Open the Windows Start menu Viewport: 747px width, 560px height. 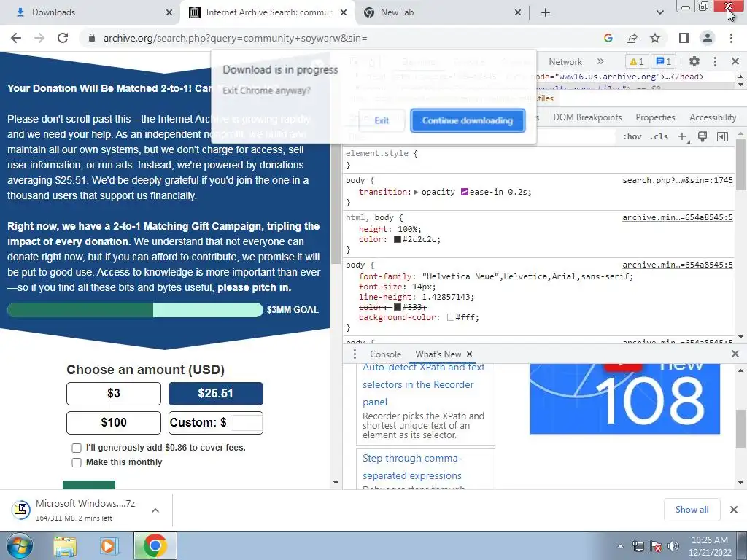pos(20,545)
